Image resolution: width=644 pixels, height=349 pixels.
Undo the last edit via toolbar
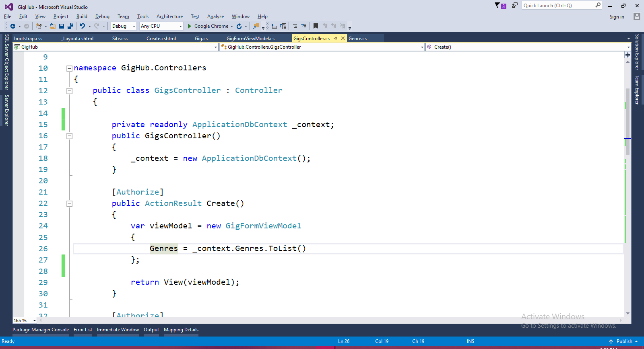(x=83, y=26)
